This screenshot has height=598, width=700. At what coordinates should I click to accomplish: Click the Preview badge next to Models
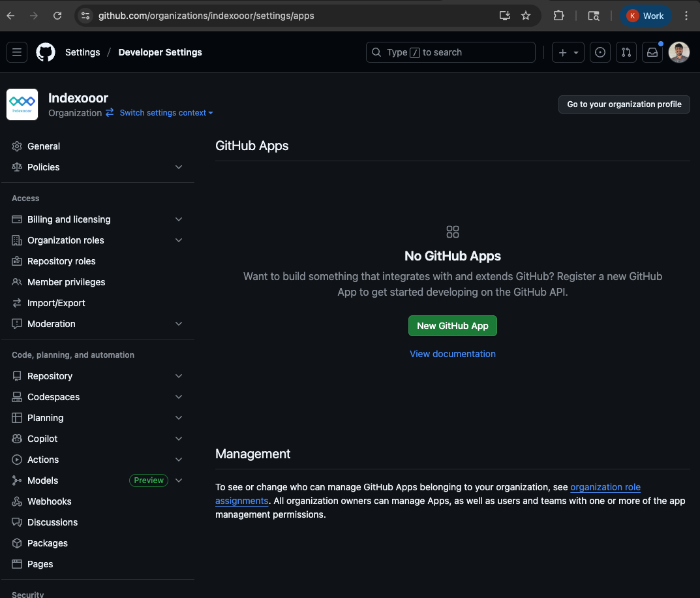click(x=149, y=480)
